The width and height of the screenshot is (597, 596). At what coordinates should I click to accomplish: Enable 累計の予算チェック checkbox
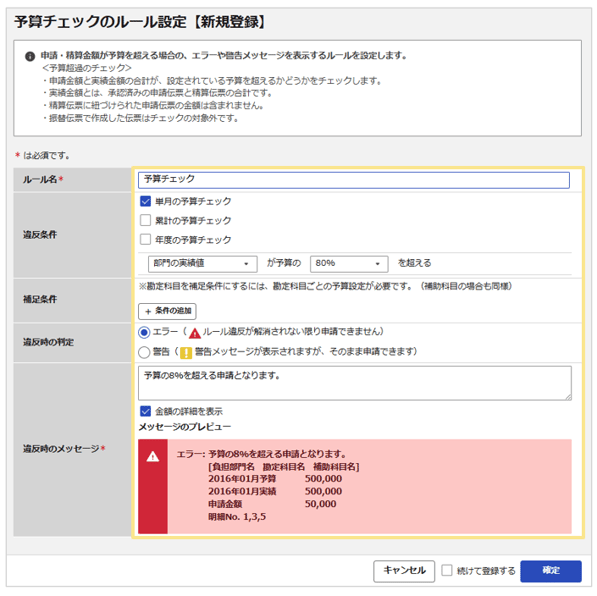pyautogui.click(x=145, y=220)
